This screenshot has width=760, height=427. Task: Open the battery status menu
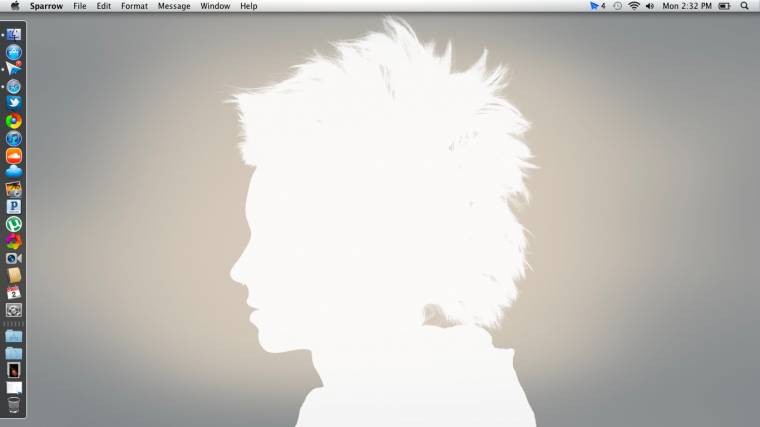[x=724, y=6]
